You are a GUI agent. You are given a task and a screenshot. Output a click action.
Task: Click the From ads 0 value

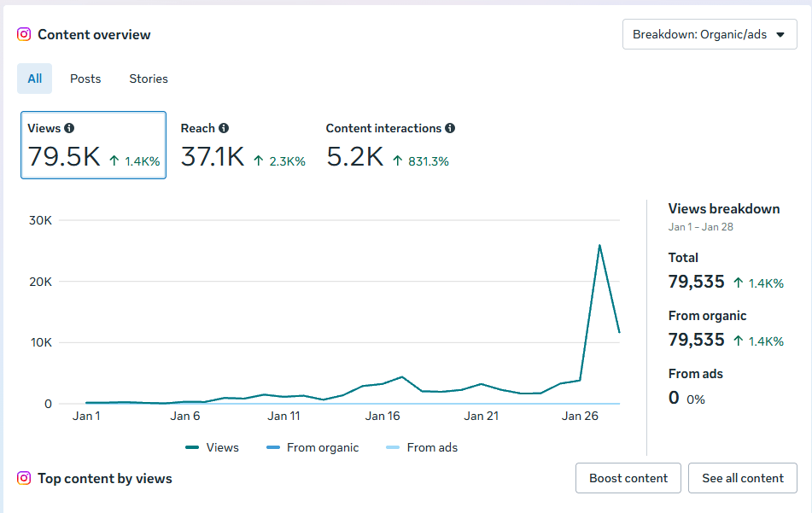pos(673,398)
